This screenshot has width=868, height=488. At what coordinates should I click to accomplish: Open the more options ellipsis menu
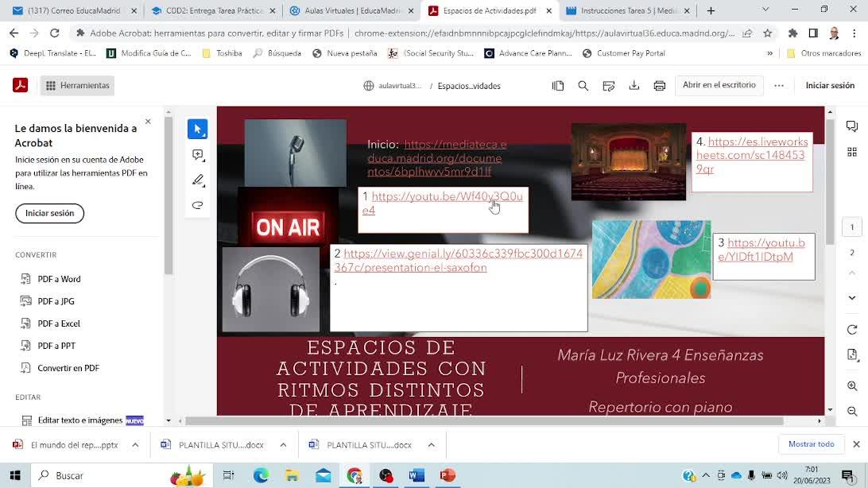[779, 86]
